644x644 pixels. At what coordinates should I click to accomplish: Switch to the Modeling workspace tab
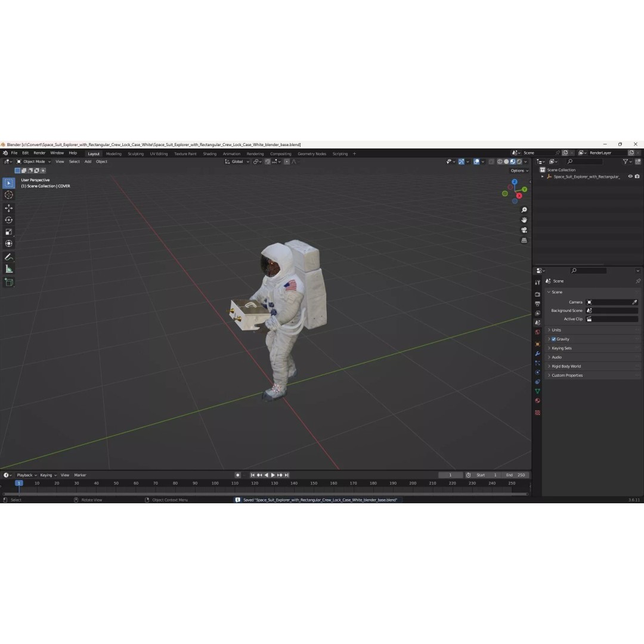tap(114, 154)
